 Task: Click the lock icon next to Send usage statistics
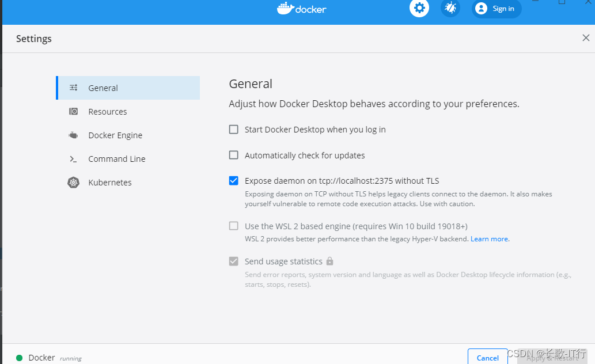(329, 261)
